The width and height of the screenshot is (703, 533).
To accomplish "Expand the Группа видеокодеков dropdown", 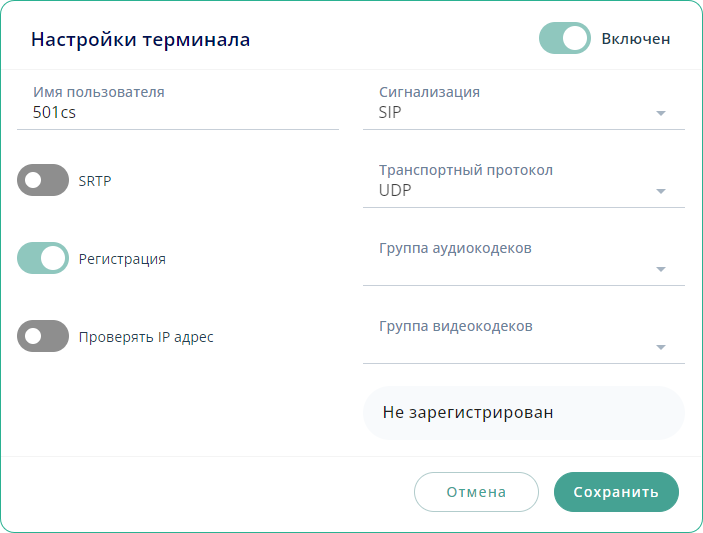I will 510,346.
